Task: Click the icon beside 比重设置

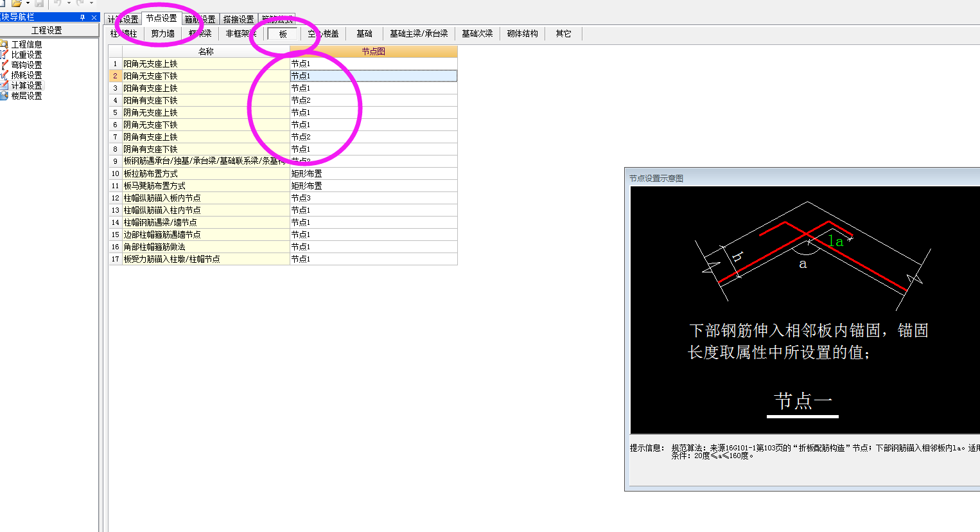Action: point(4,55)
